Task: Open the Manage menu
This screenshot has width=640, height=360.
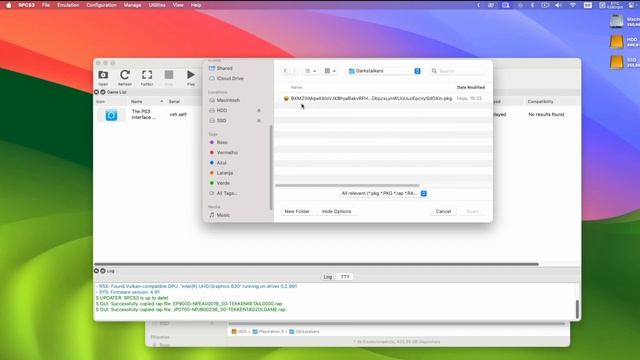Action: pyautogui.click(x=132, y=5)
